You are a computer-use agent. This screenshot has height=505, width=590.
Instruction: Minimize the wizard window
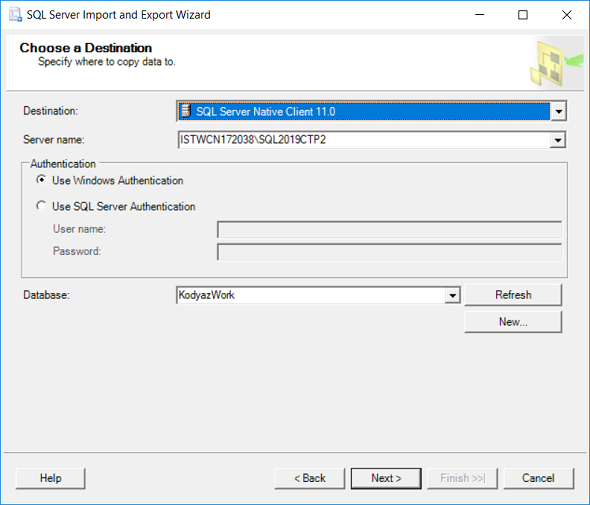479,15
